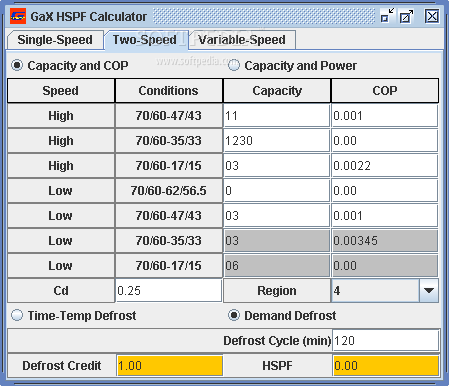Click the HSPF label
The width and height of the screenshot is (449, 386).
coord(277,366)
